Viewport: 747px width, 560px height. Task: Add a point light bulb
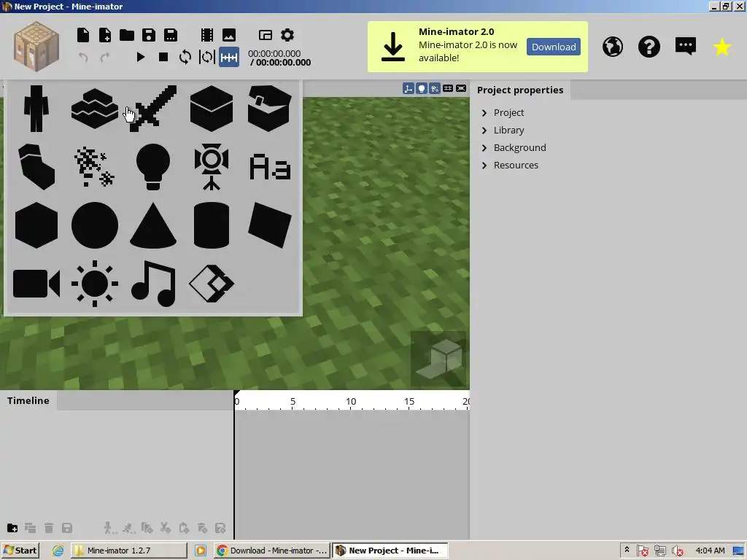pos(153,167)
